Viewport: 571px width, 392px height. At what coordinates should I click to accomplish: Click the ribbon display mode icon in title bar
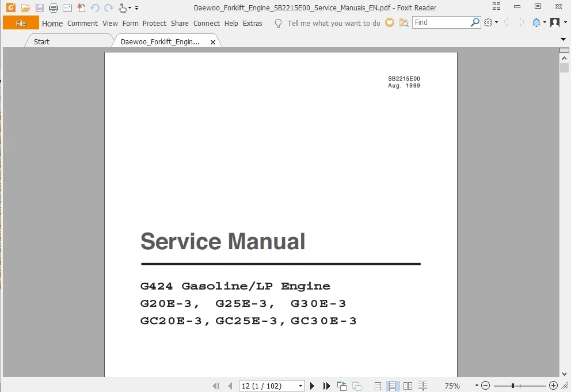click(x=496, y=6)
